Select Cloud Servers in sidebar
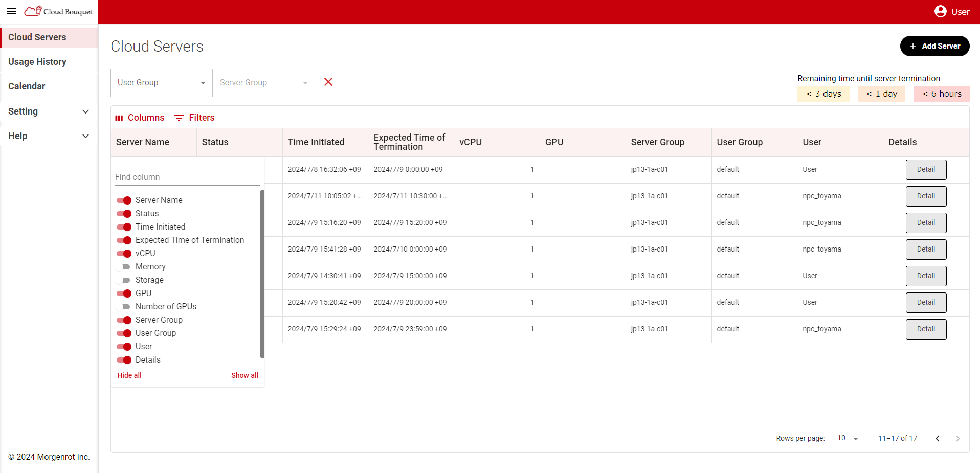Viewport: 980px width, 473px height. pyautogui.click(x=49, y=37)
